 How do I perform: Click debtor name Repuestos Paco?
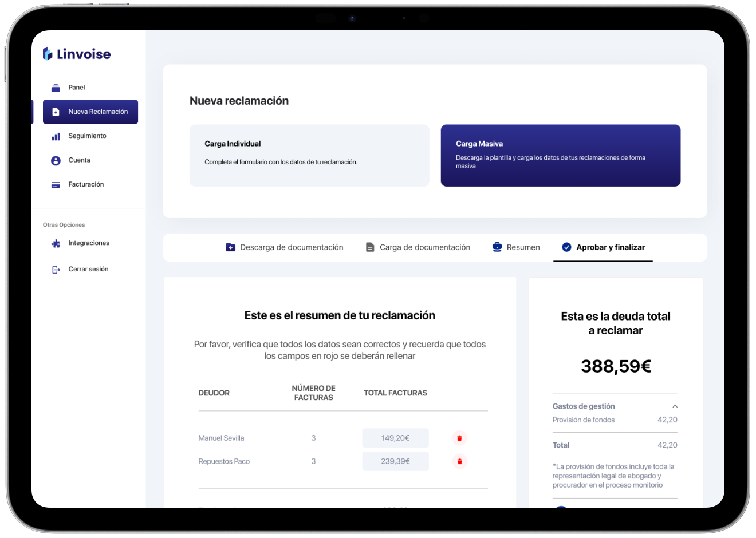(x=224, y=461)
